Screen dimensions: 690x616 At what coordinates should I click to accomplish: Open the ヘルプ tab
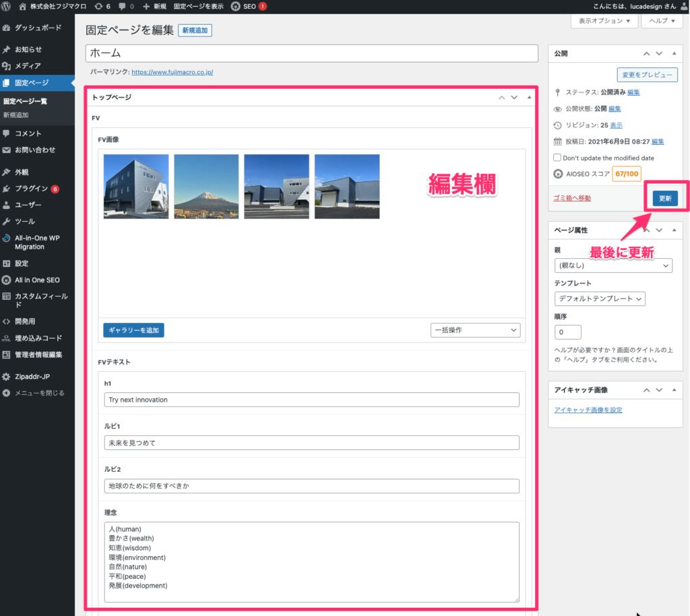[x=662, y=22]
